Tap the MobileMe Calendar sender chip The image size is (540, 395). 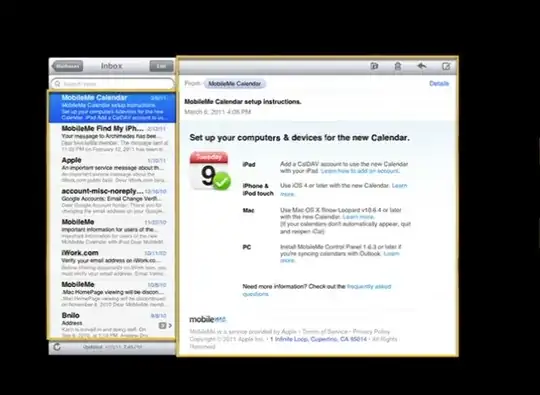pyautogui.click(x=235, y=83)
